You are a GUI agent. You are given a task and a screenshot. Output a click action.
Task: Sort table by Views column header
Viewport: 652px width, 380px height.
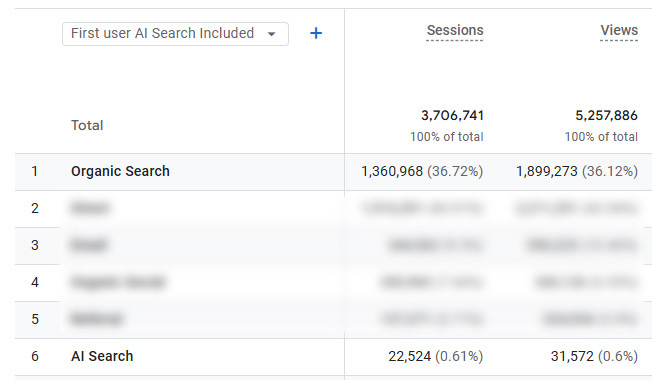click(x=619, y=30)
